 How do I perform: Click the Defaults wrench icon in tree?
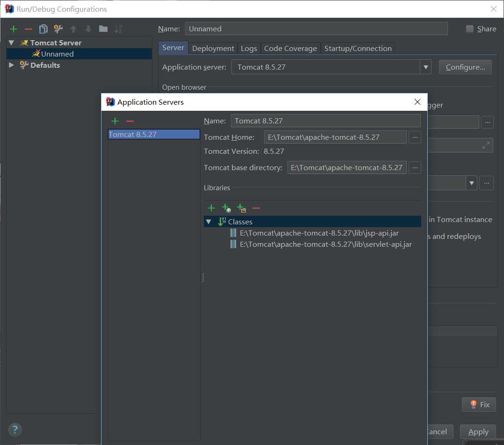coord(24,65)
